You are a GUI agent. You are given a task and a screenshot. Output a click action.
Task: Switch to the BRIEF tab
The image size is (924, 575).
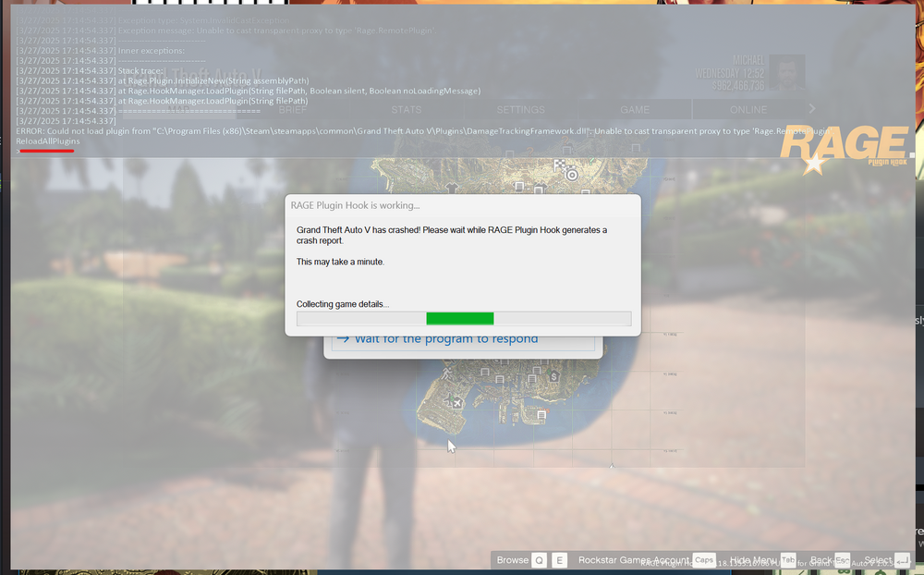pos(293,110)
